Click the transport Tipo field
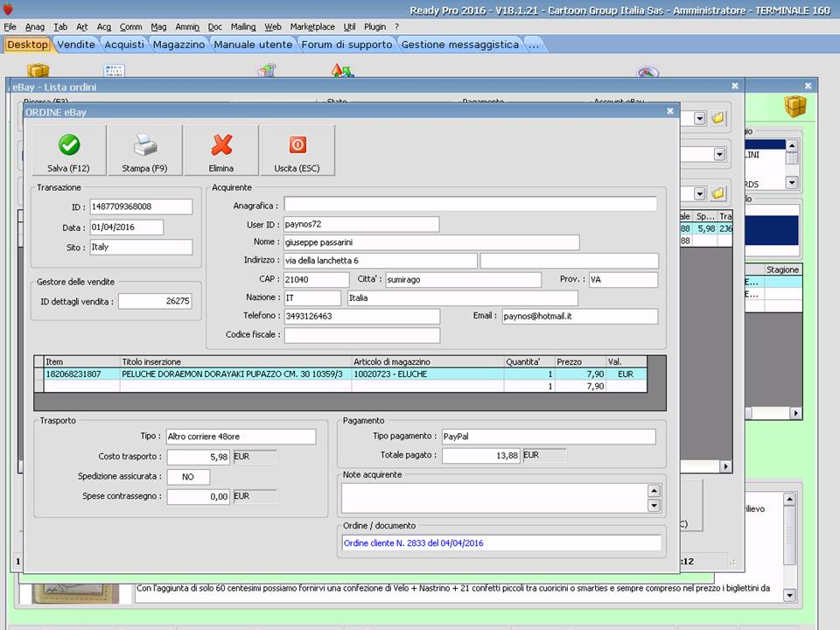Image resolution: width=840 pixels, height=630 pixels. tap(241, 437)
